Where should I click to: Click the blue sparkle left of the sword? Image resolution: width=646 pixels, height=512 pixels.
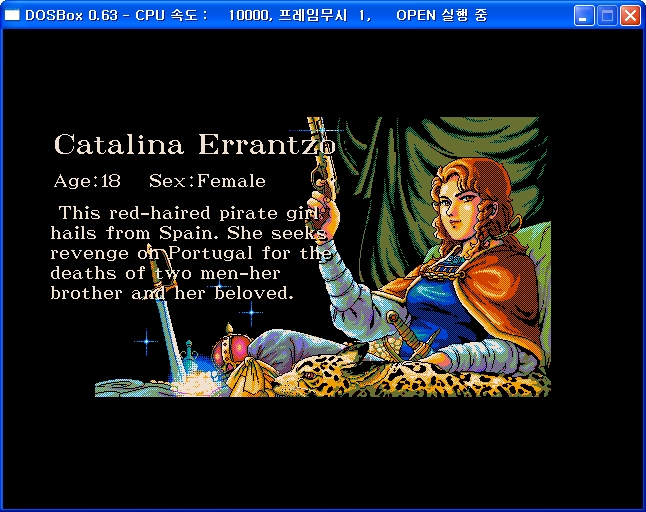click(x=146, y=341)
